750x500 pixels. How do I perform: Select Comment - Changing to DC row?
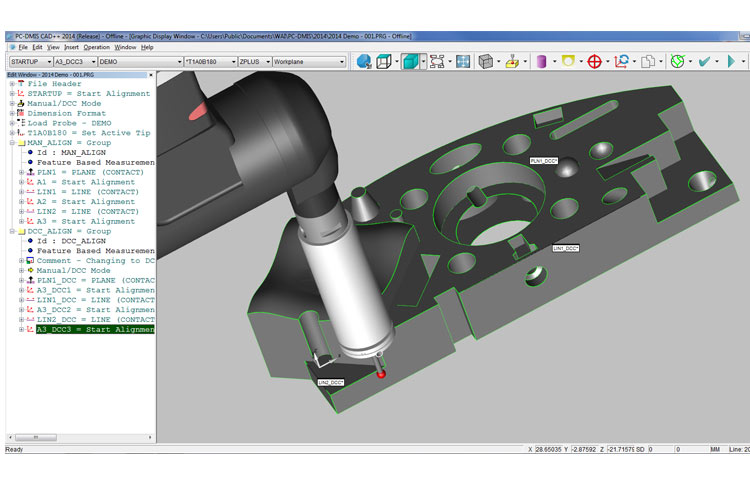point(96,260)
